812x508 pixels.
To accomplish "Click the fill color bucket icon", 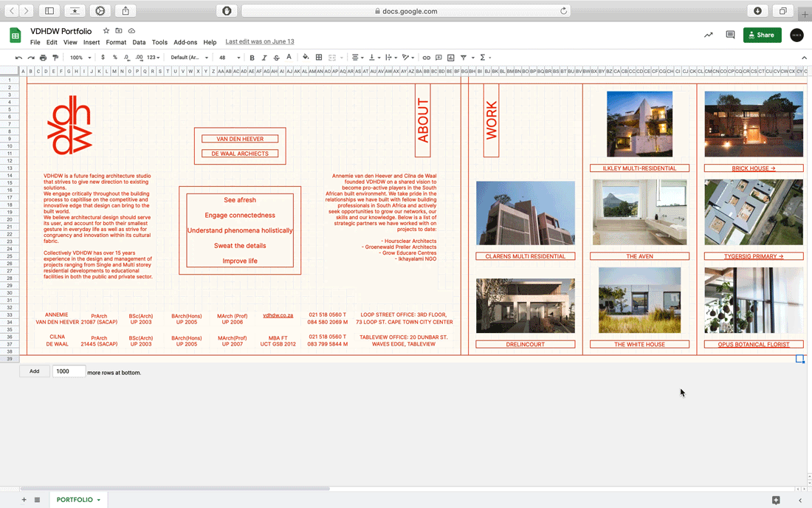I will (306, 58).
